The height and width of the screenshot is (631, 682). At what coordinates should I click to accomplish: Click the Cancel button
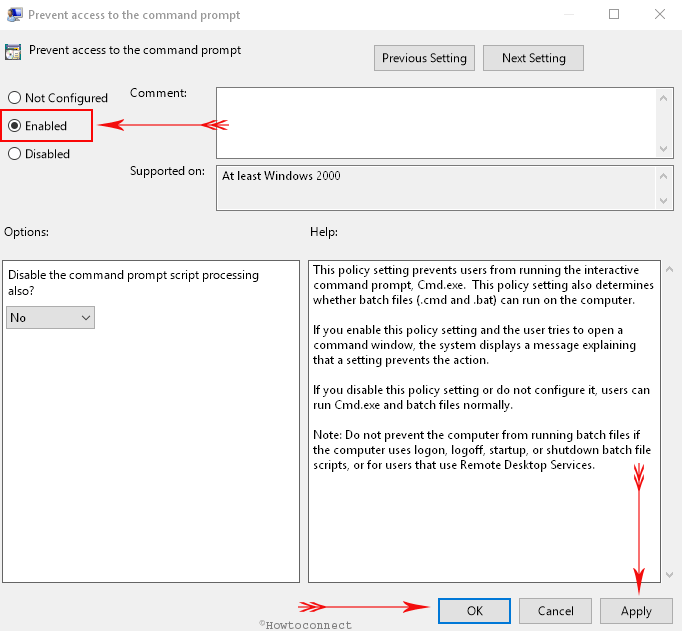pyautogui.click(x=555, y=611)
